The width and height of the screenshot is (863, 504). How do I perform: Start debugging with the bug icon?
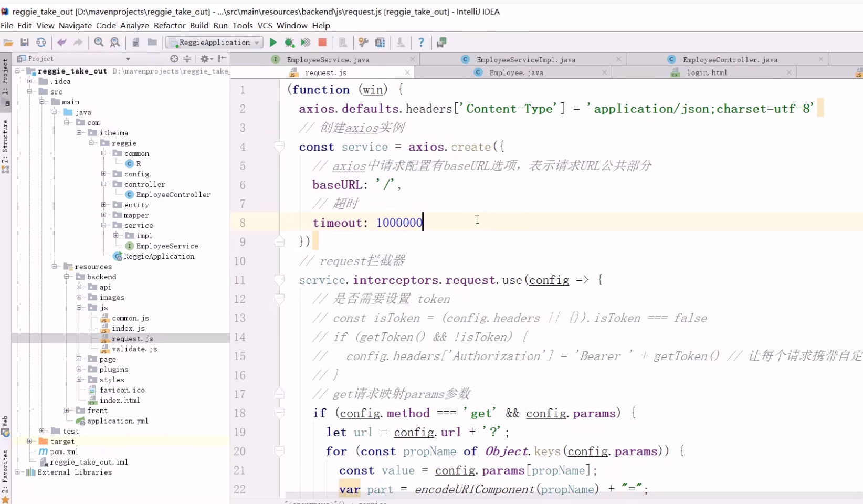(289, 43)
